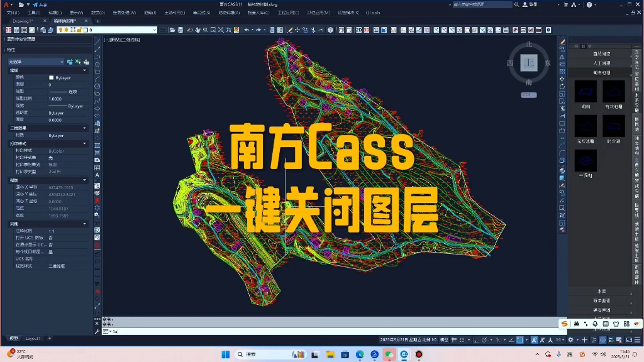Open the 显示(V) menu

click(76, 13)
